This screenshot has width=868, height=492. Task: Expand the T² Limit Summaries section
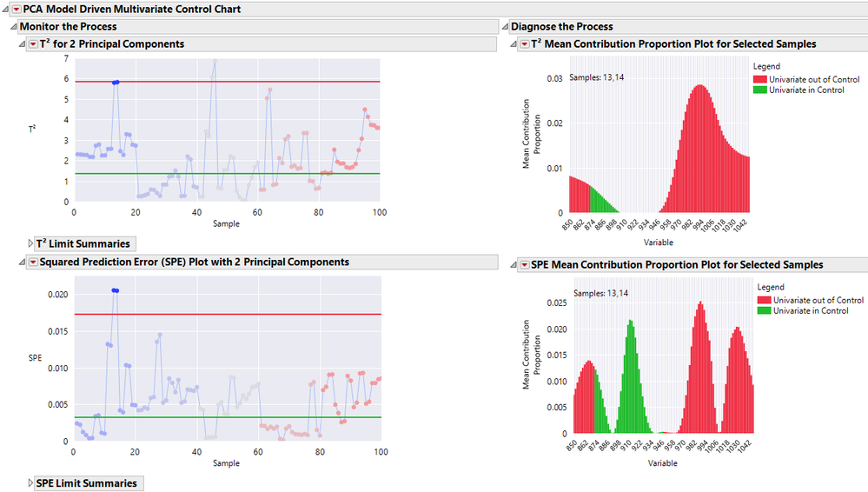[x=30, y=243]
